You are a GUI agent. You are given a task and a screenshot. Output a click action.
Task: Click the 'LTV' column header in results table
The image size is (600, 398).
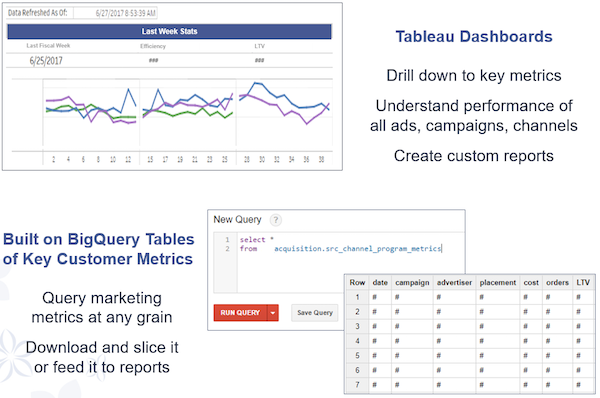tap(583, 282)
